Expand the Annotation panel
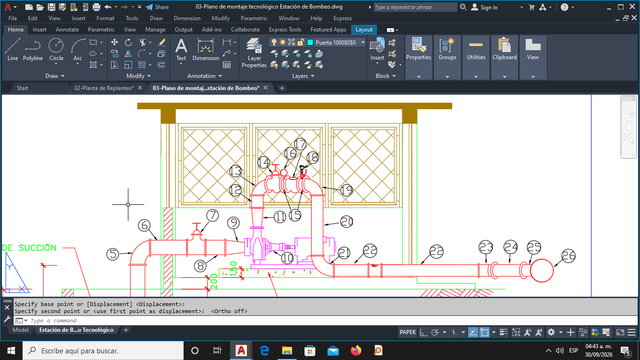Image resolution: width=640 pixels, height=360 pixels. pos(204,76)
